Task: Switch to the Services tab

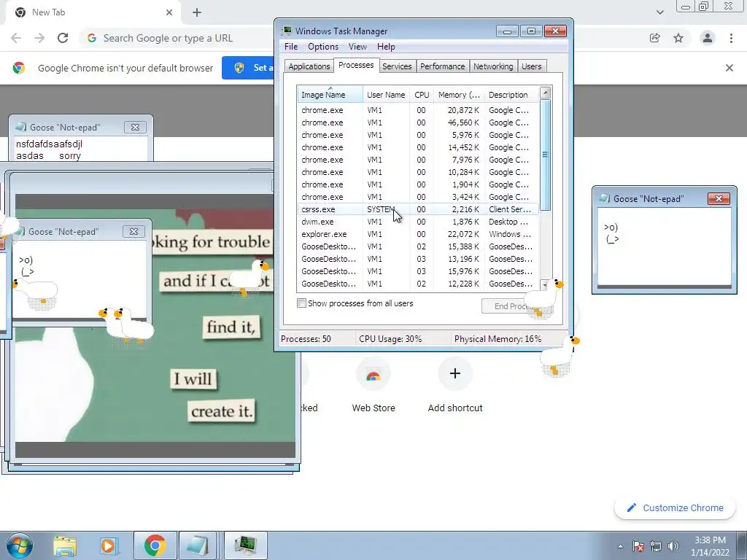Action: click(x=397, y=66)
